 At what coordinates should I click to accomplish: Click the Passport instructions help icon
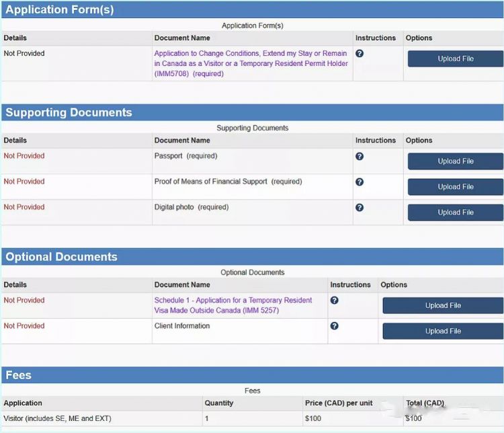point(360,156)
